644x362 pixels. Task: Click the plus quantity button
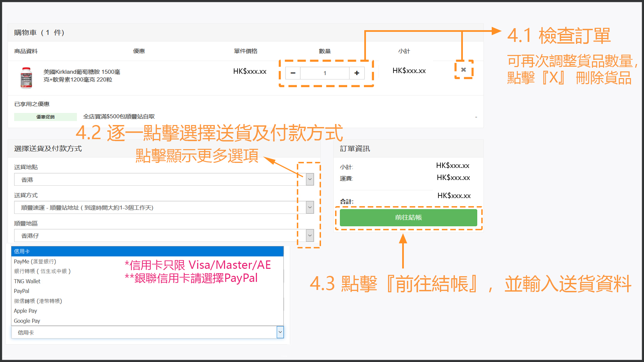click(357, 73)
